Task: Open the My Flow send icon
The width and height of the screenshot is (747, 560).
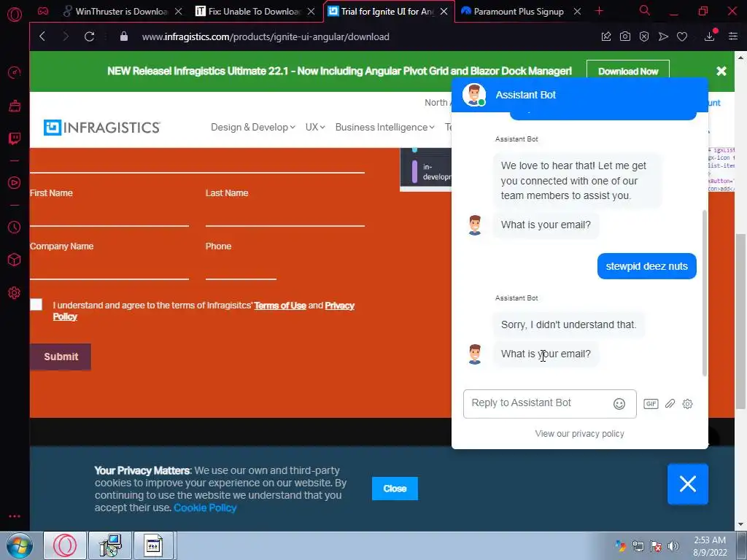Action: pos(663,36)
